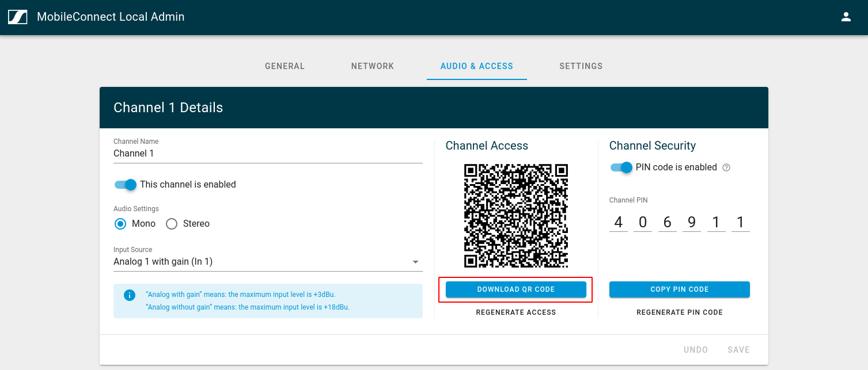Click the 'Channel 1 Details' heading
The height and width of the screenshot is (370, 868).
click(x=168, y=108)
